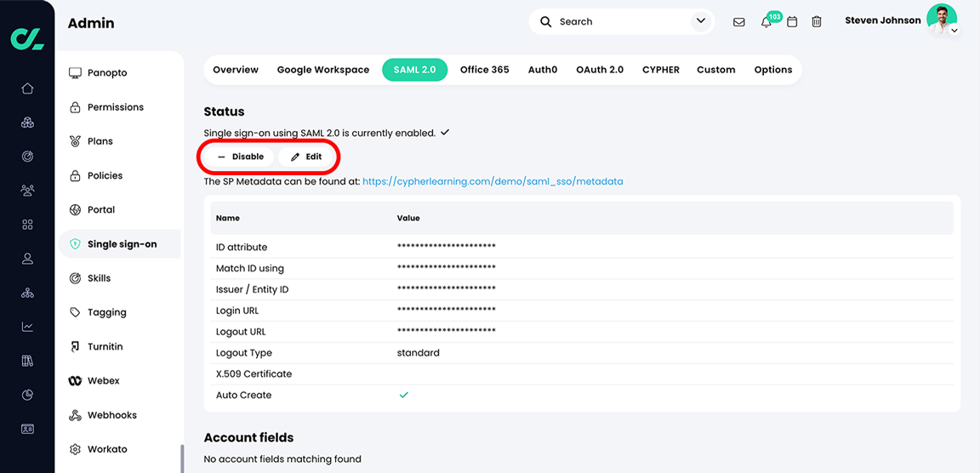Open messages with the envelope icon
This screenshot has height=473, width=980.
[x=738, y=22]
